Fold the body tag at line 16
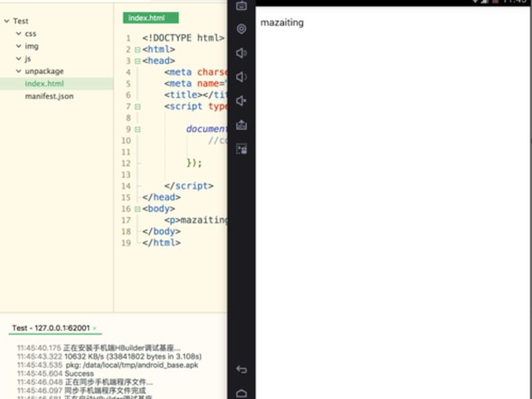Viewport: 532px width, 399px height. tap(138, 209)
